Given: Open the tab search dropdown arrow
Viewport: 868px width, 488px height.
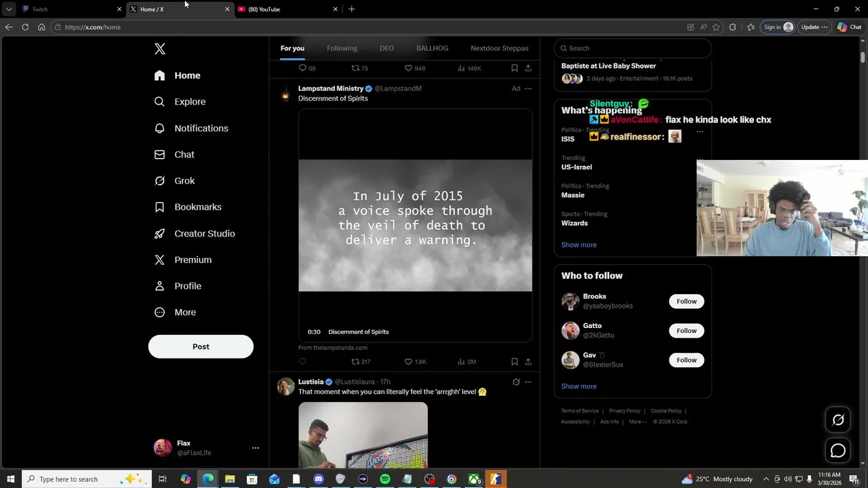Looking at the screenshot, I should [x=9, y=9].
